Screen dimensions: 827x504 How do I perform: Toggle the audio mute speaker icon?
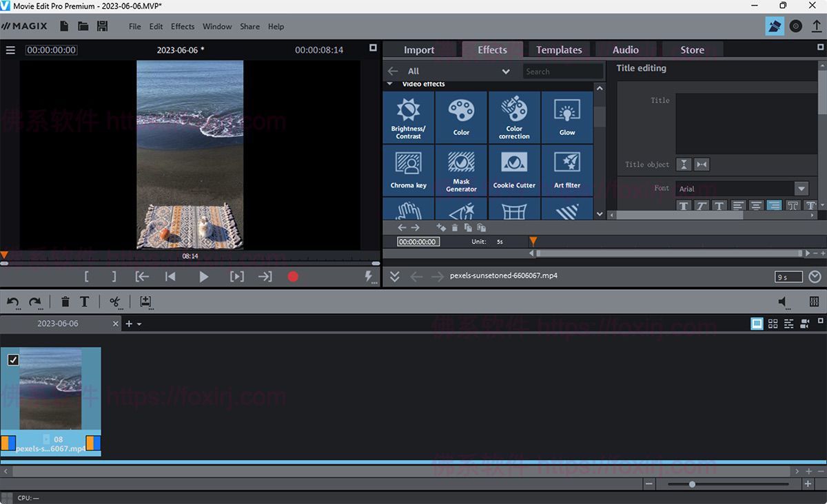(783, 302)
